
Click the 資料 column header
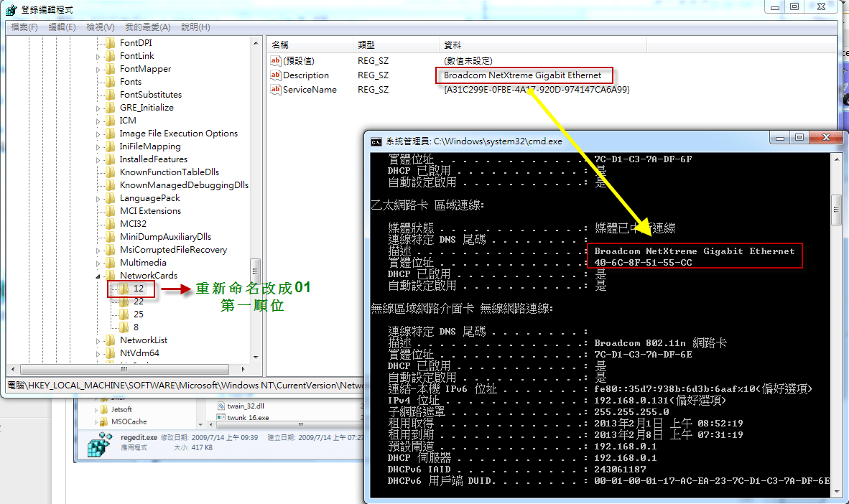453,45
